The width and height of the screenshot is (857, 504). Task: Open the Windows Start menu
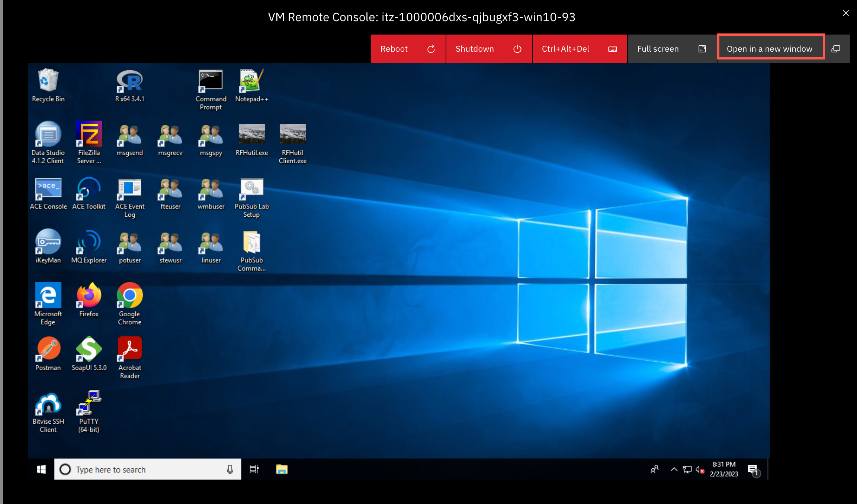(41, 469)
